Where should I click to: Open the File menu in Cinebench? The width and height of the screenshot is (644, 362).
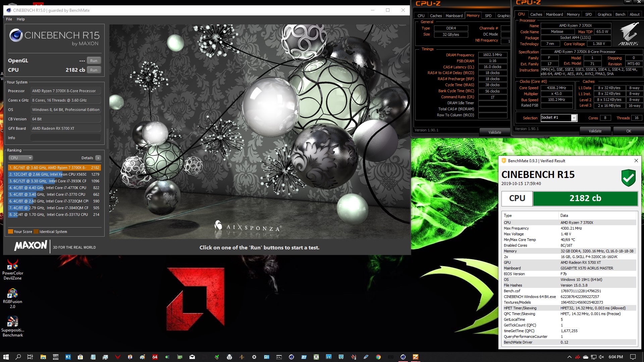(9, 19)
